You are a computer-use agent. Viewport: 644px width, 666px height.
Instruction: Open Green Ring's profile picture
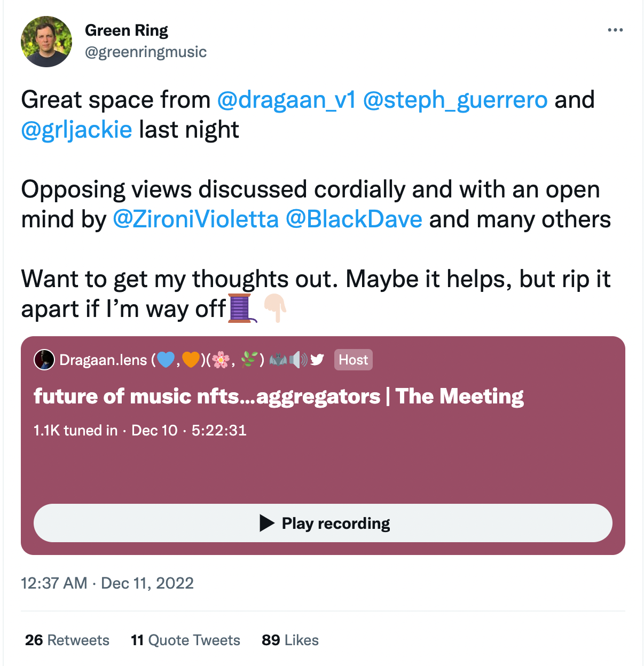pyautogui.click(x=46, y=41)
